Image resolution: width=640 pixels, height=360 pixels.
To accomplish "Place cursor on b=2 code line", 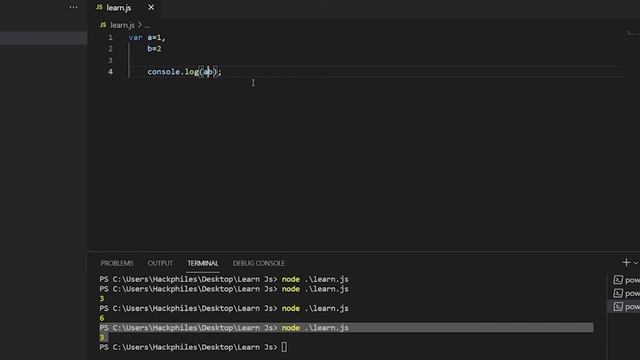I will point(154,49).
